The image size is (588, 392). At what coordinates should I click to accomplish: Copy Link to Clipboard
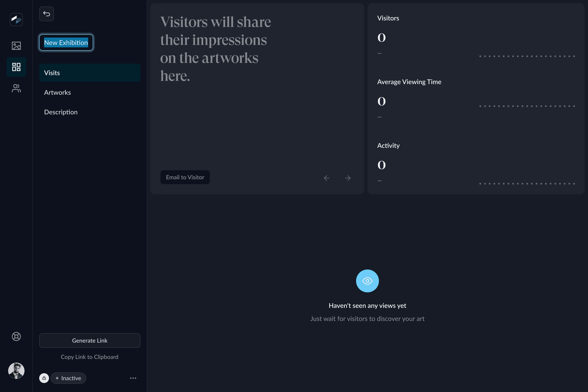90,357
